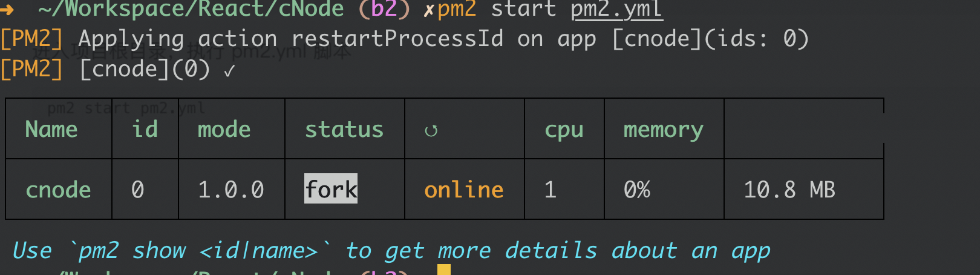Select the 'mode' column header

click(224, 129)
